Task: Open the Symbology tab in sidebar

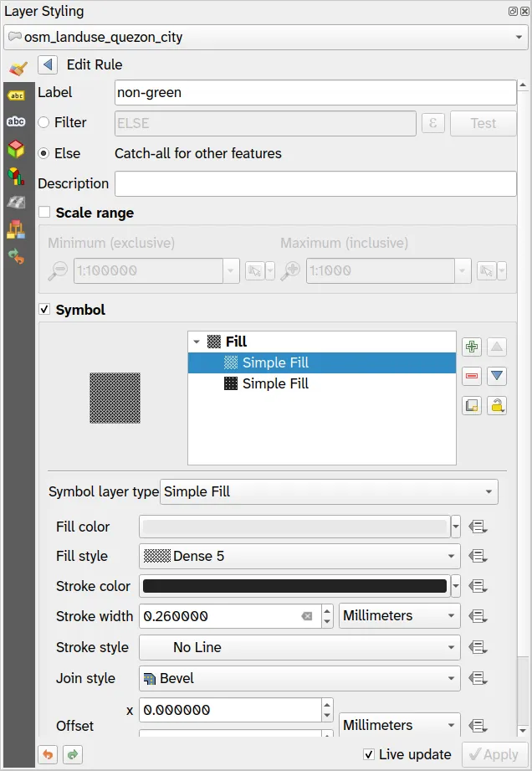Action: tap(17, 68)
